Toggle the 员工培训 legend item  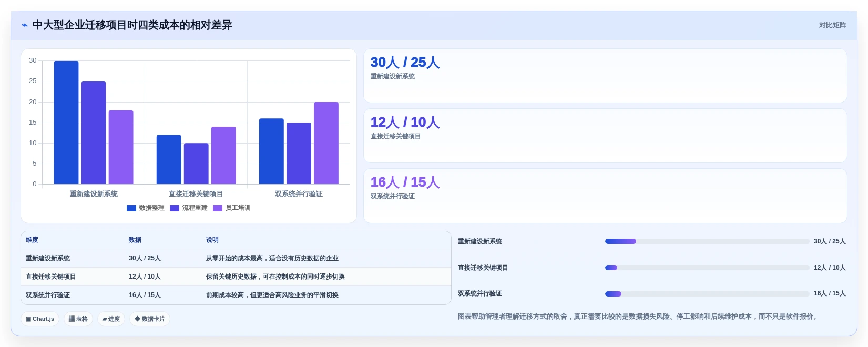[x=232, y=208]
